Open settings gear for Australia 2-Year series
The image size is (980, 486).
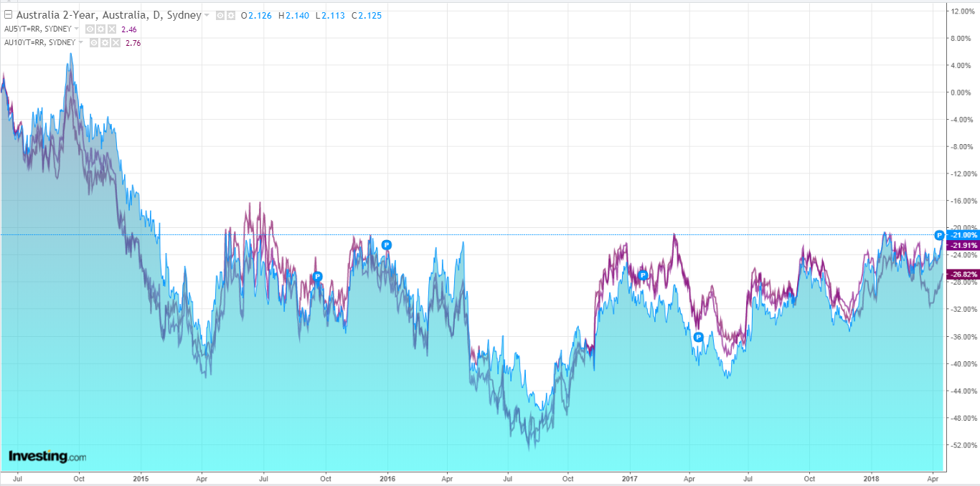tap(230, 15)
